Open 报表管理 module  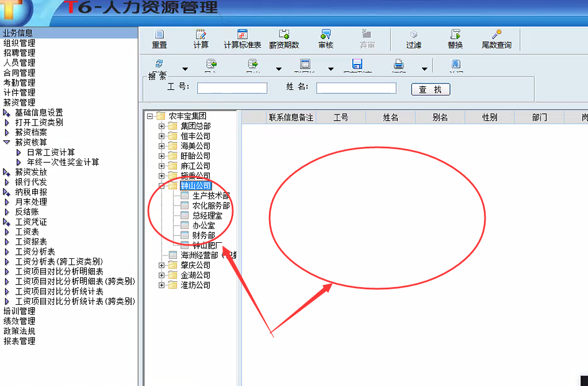(x=19, y=341)
